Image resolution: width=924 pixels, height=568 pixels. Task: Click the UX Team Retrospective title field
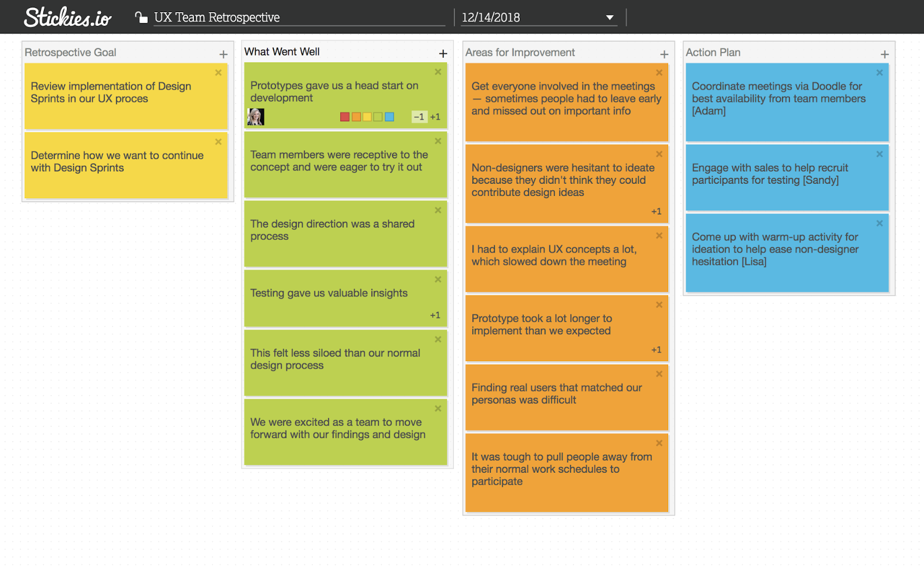tap(231, 17)
